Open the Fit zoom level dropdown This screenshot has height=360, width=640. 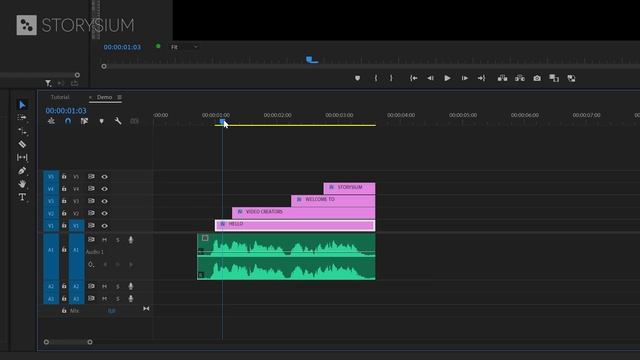point(184,47)
